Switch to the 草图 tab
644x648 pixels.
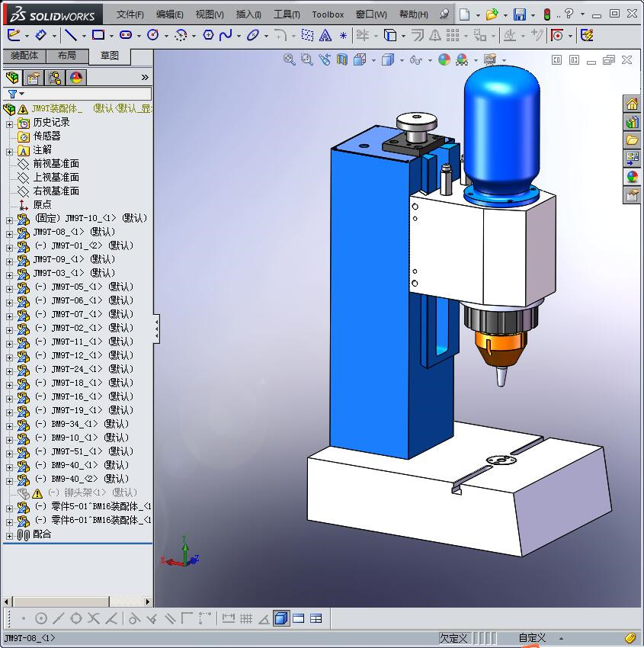tap(110, 56)
